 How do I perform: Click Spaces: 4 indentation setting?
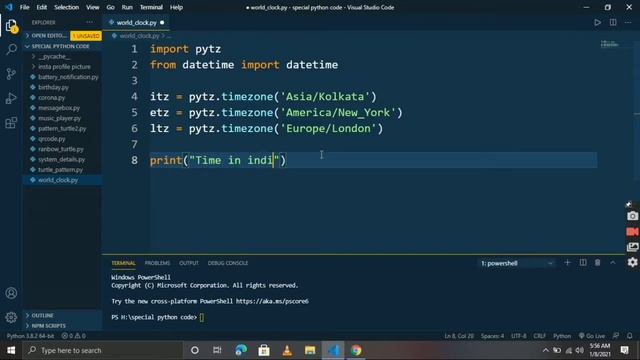coord(492,336)
